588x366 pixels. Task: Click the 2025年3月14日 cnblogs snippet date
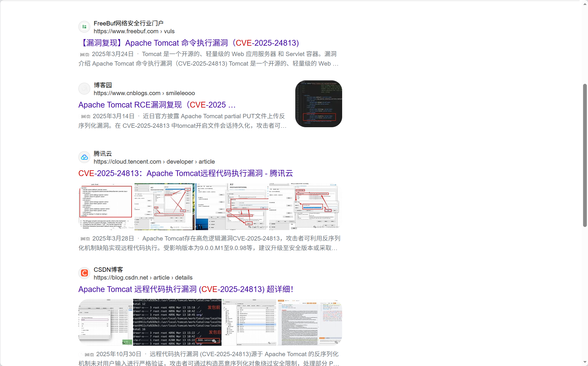pos(114,116)
